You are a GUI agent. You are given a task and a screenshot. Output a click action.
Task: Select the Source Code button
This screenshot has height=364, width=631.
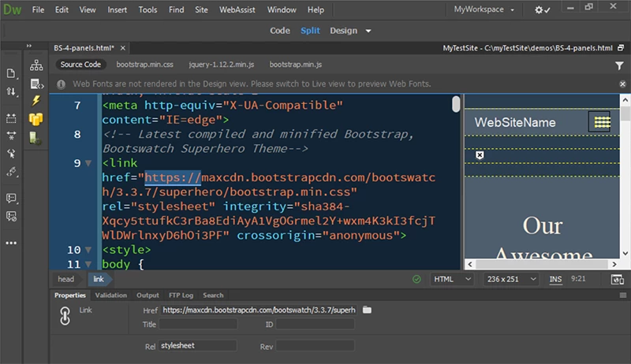tap(80, 65)
